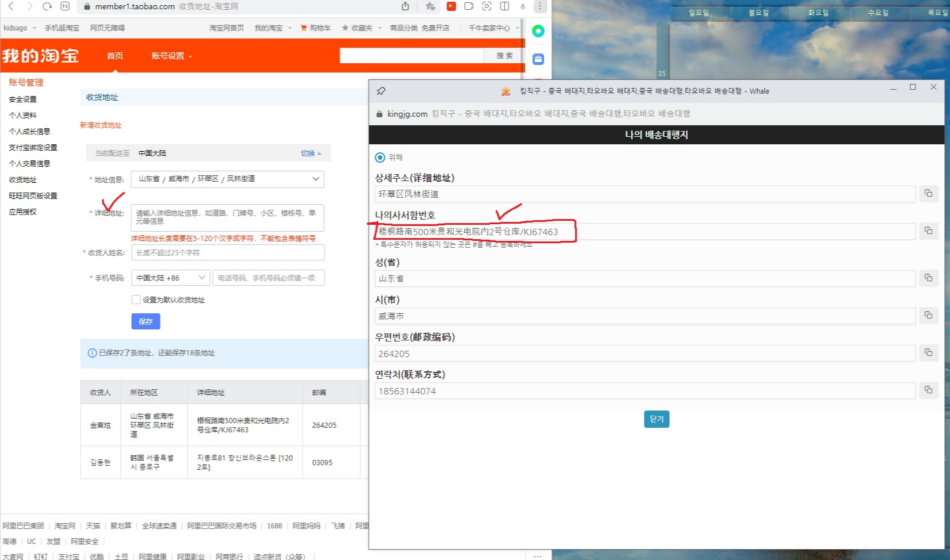Copy the 详细地址 field value

(928, 193)
